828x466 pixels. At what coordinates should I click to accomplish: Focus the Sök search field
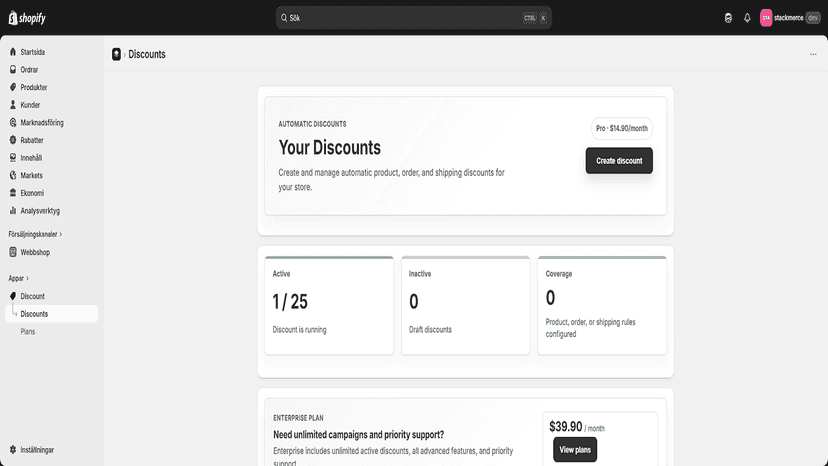tap(413, 18)
